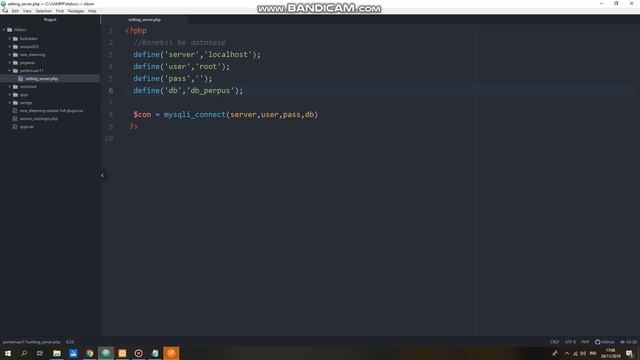Click the 'localhost' string on line 3

[x=228, y=54]
